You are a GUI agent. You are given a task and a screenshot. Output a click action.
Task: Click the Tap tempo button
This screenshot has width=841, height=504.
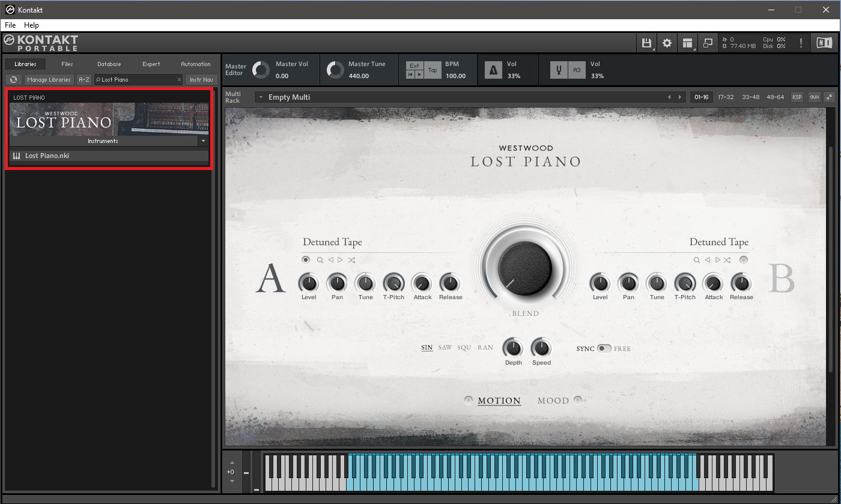pyautogui.click(x=433, y=70)
